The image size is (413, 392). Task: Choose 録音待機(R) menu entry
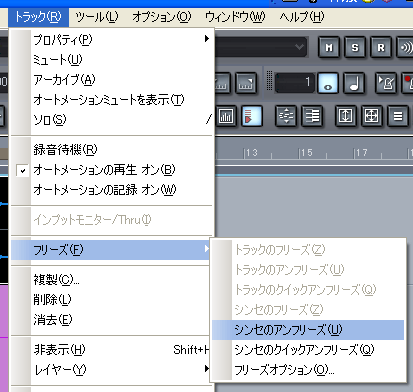tap(112, 150)
